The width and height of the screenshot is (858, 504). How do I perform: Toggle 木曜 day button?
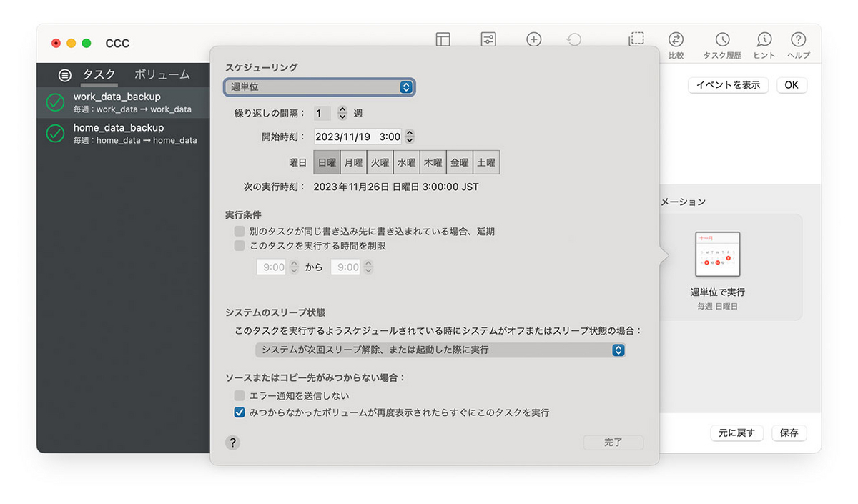tap(433, 162)
